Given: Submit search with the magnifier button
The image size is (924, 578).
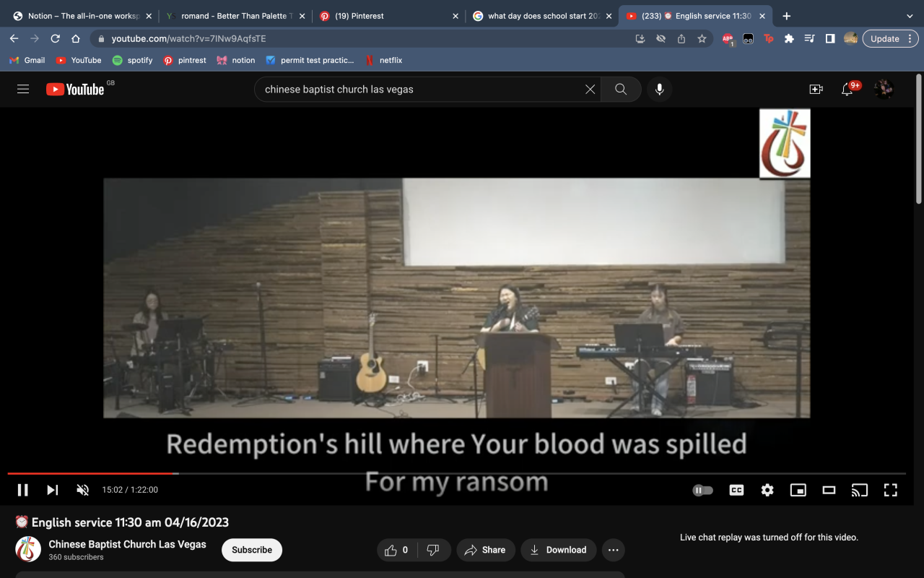Looking at the screenshot, I should click(x=621, y=89).
